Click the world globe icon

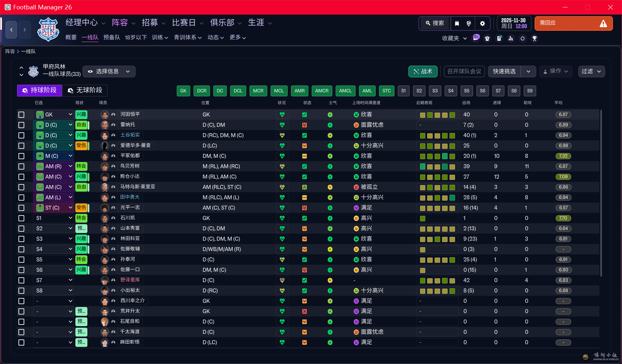pos(469,23)
